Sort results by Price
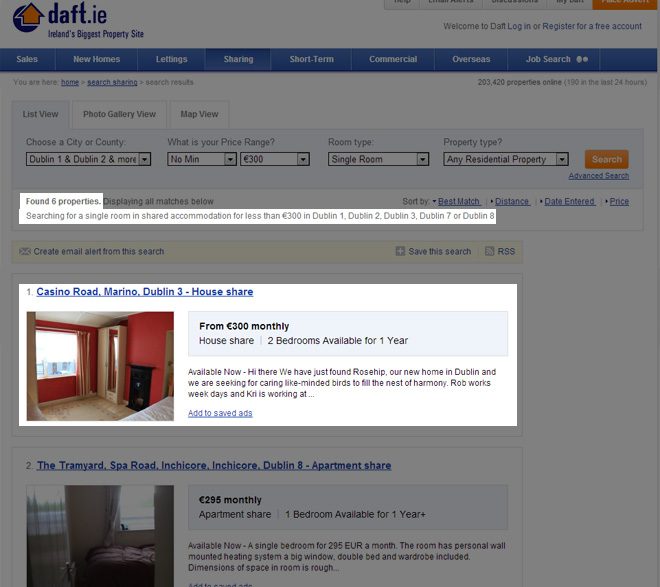 click(619, 202)
